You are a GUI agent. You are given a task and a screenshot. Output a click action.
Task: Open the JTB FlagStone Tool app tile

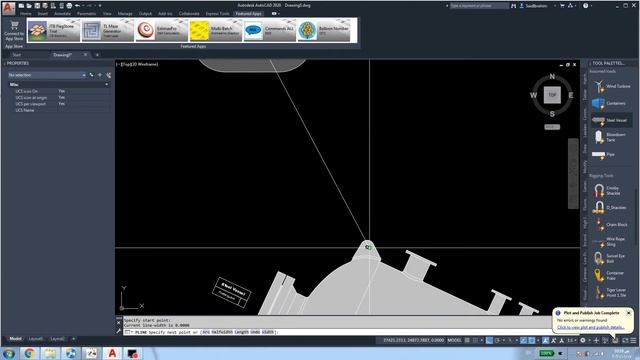[53, 31]
